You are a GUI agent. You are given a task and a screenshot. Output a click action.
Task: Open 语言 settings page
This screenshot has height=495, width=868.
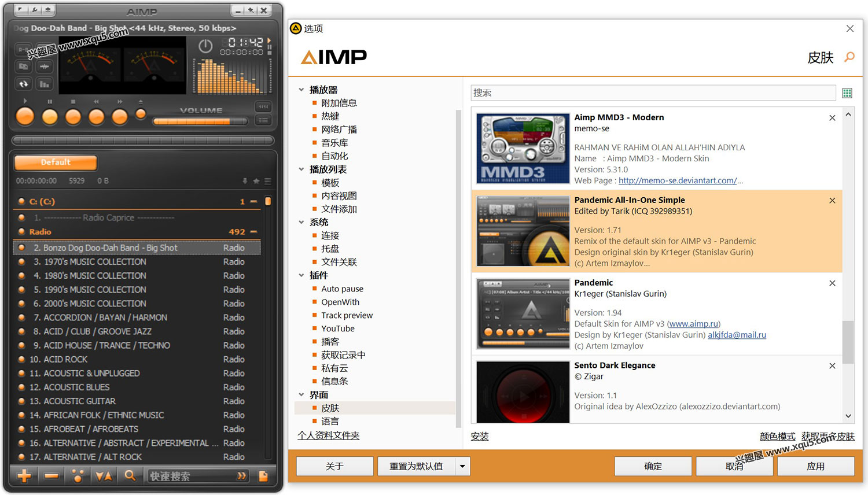(330, 422)
